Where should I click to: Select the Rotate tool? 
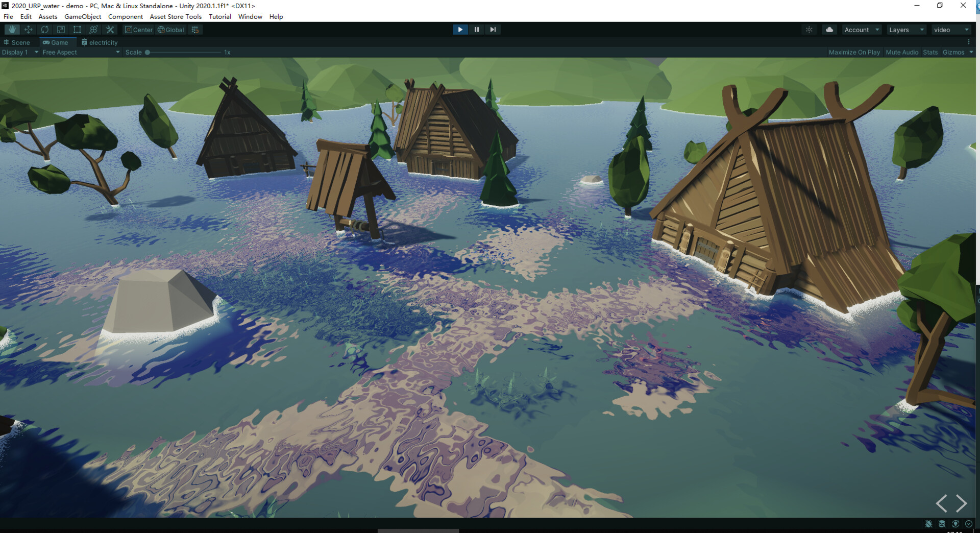click(x=45, y=30)
